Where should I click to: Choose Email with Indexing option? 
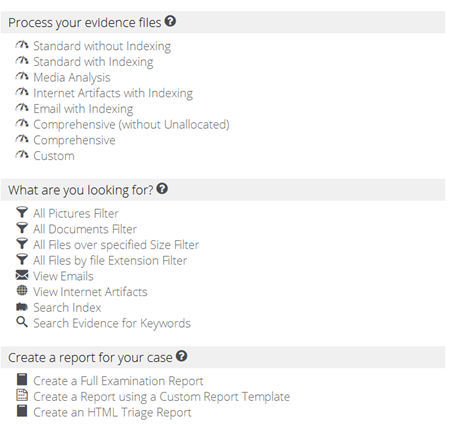83,109
